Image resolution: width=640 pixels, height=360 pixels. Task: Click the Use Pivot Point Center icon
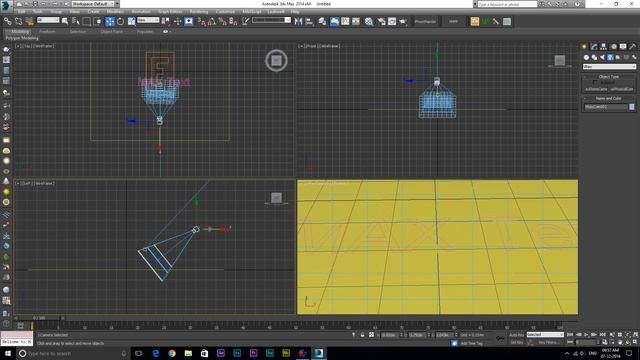pos(165,21)
